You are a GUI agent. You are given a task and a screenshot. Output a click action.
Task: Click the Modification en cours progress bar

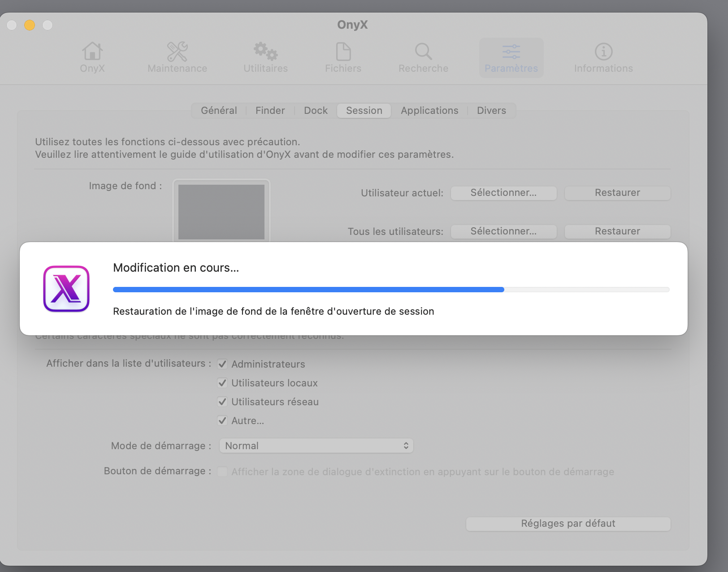(391, 290)
